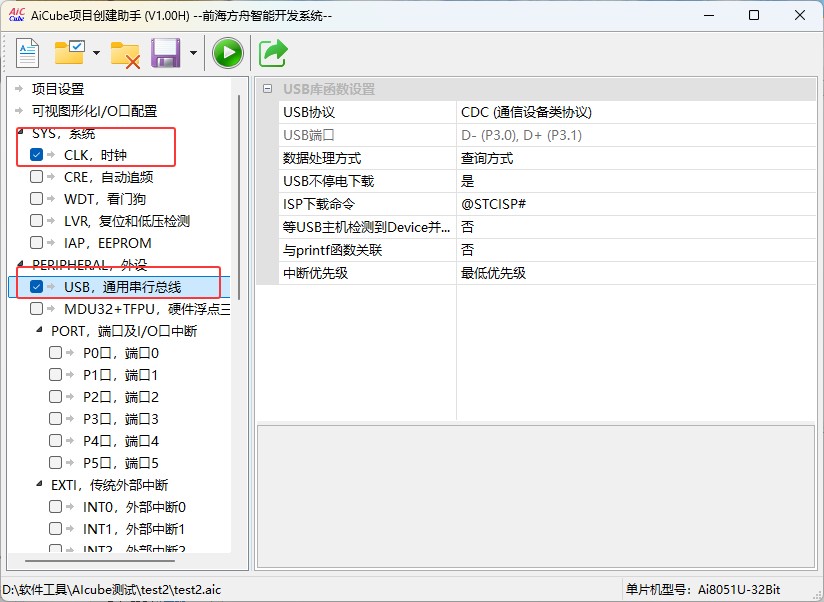
Task: Select the WDT，看门狗 tree item
Action: coord(105,199)
